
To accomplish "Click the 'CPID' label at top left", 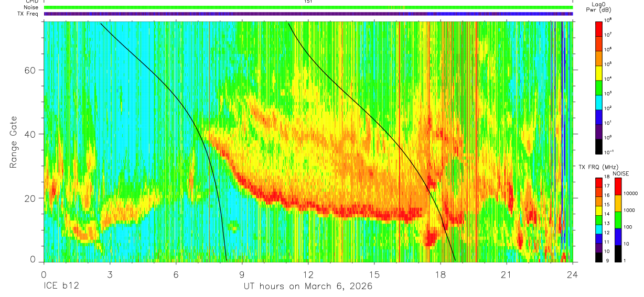I will 32,2.
